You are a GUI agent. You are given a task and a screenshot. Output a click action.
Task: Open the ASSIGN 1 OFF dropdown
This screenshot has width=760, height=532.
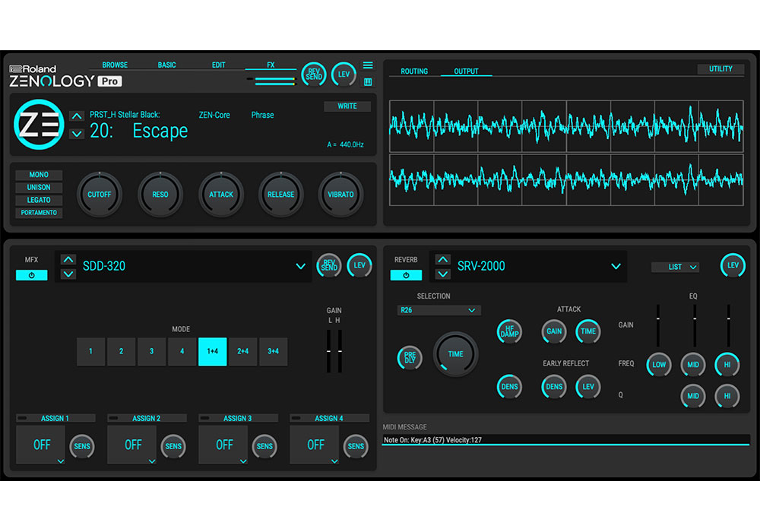tap(41, 445)
